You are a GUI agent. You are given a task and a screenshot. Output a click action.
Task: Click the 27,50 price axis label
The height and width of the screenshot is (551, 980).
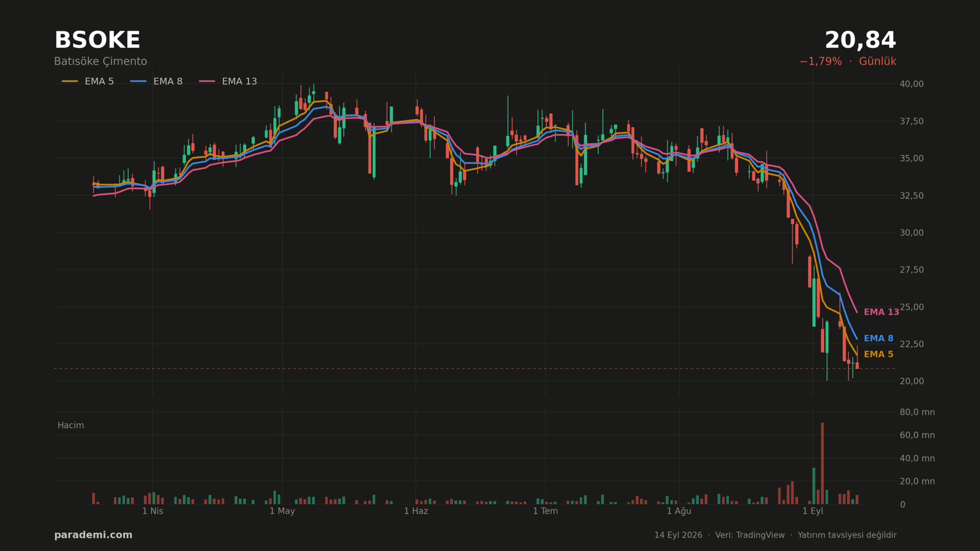[x=912, y=270]
